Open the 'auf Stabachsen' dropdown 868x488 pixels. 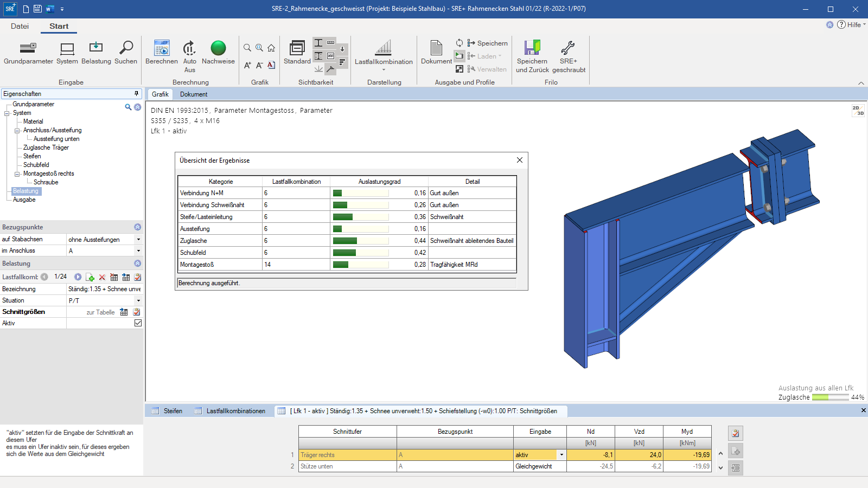[138, 239]
